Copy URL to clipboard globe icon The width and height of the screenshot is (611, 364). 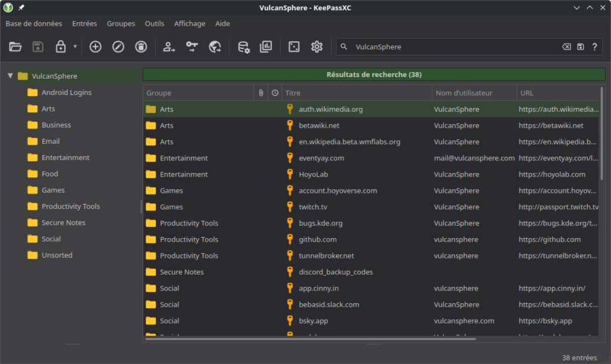click(215, 47)
